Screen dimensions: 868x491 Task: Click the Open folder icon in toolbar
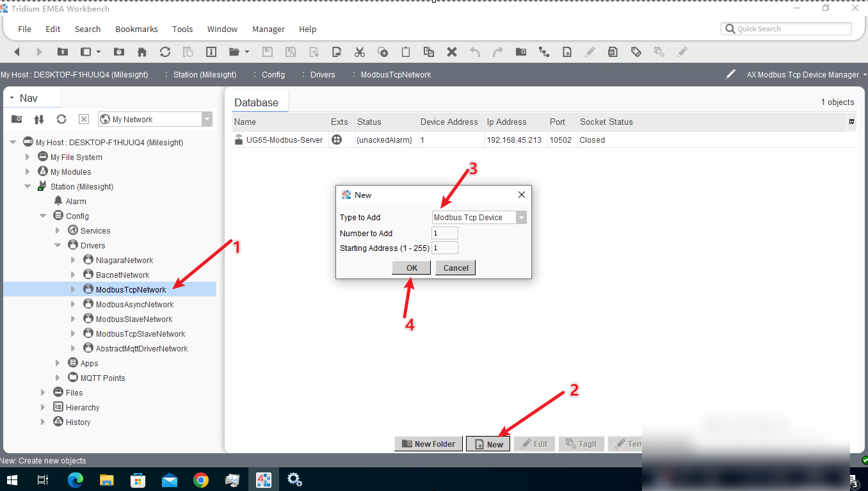click(234, 52)
